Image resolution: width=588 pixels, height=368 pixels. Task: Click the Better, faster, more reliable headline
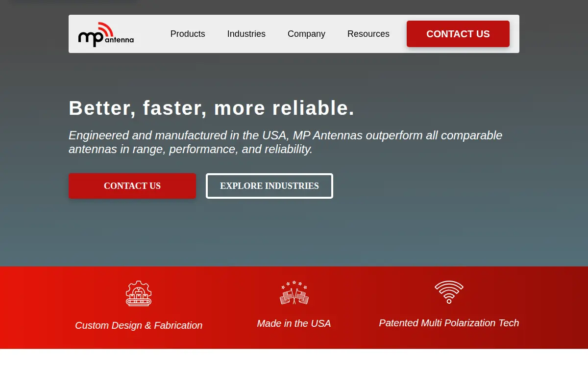point(211,108)
